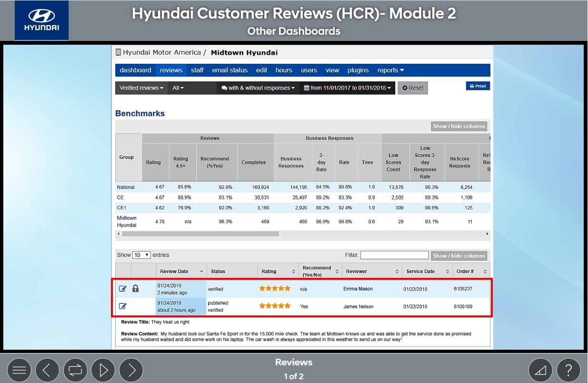Open the date range dropdown filter
The image size is (588, 383).
347,88
